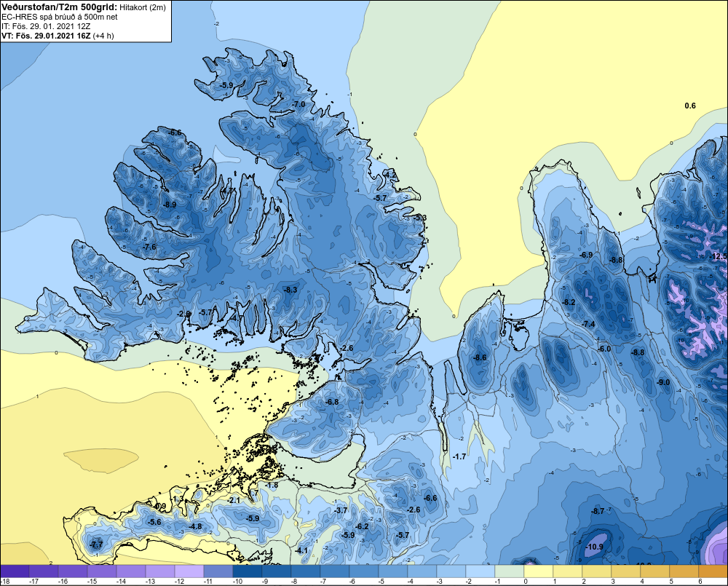Click the -8.7 temperature label
728x586 pixels.
(x=598, y=511)
